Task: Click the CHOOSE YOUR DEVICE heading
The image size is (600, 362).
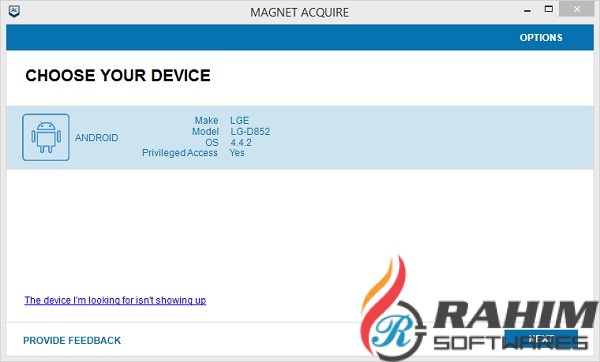Action: 118,75
